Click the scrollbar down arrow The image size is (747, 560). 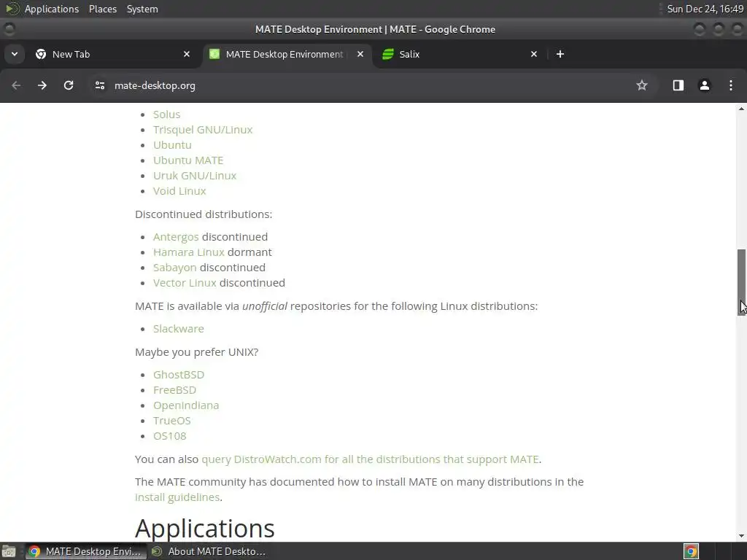coord(741,536)
